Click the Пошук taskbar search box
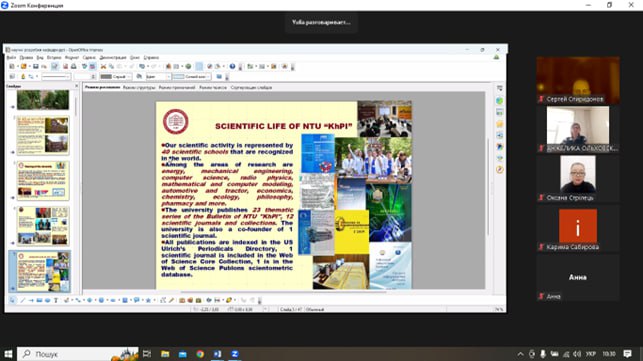The width and height of the screenshot is (643, 361). [x=78, y=354]
